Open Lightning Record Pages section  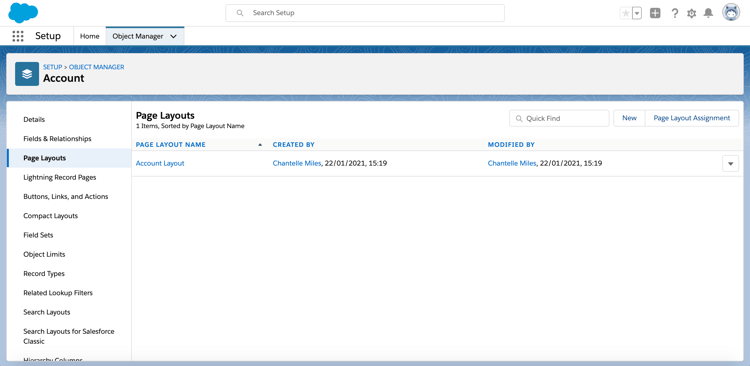click(60, 177)
